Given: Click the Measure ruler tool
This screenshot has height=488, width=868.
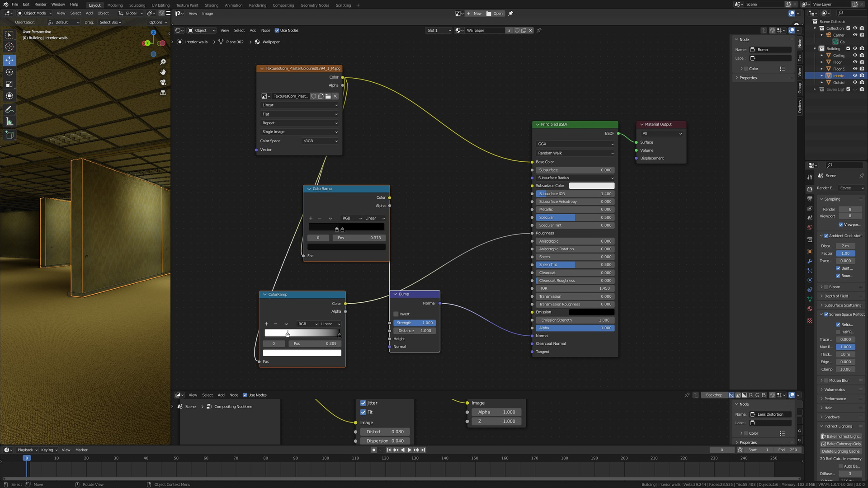Looking at the screenshot, I should [x=9, y=122].
